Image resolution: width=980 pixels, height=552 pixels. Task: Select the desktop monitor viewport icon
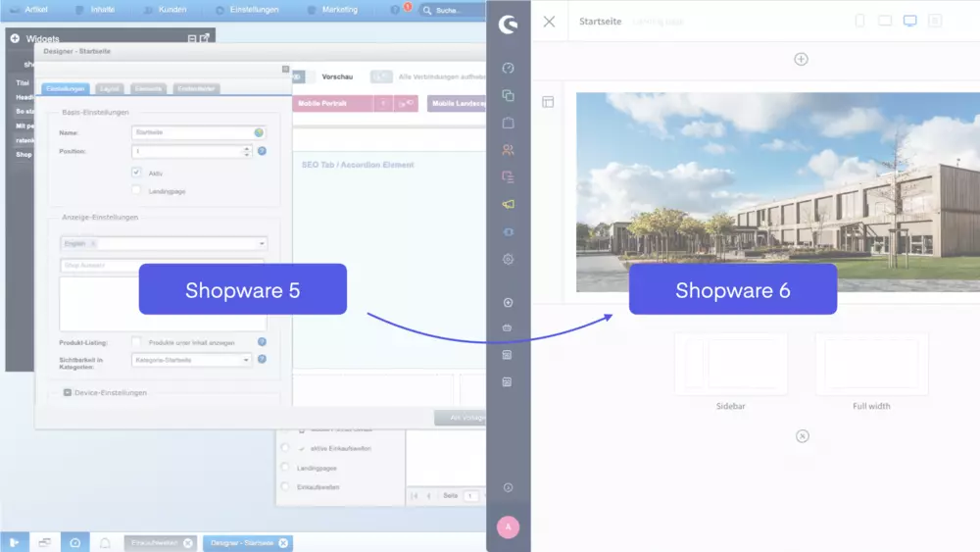point(910,21)
